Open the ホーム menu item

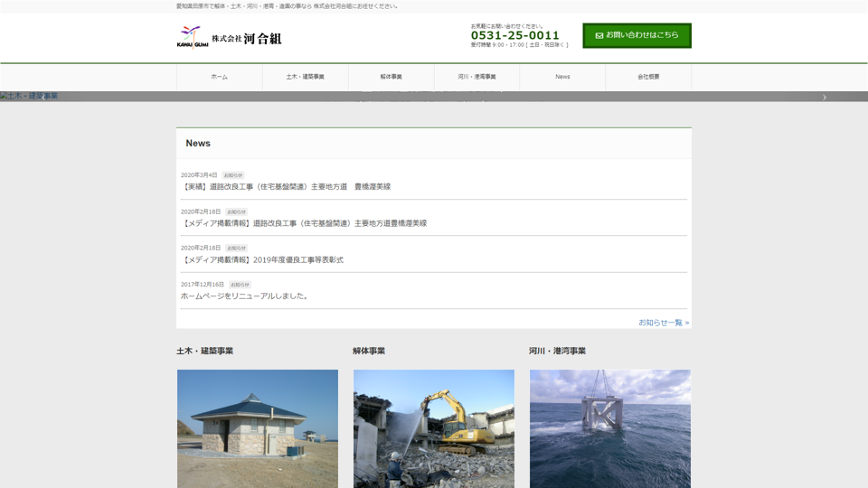point(219,77)
